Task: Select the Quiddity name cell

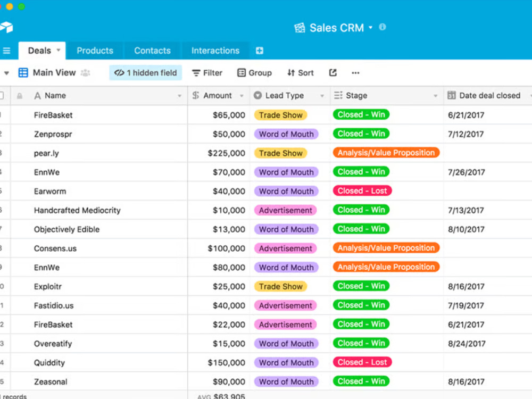Action: 99,362
